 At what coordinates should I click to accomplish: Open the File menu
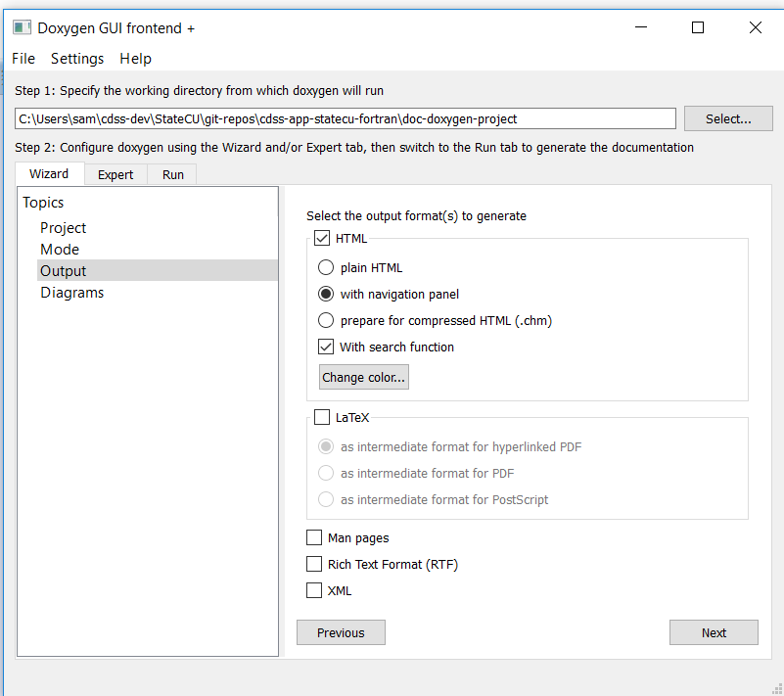(23, 59)
